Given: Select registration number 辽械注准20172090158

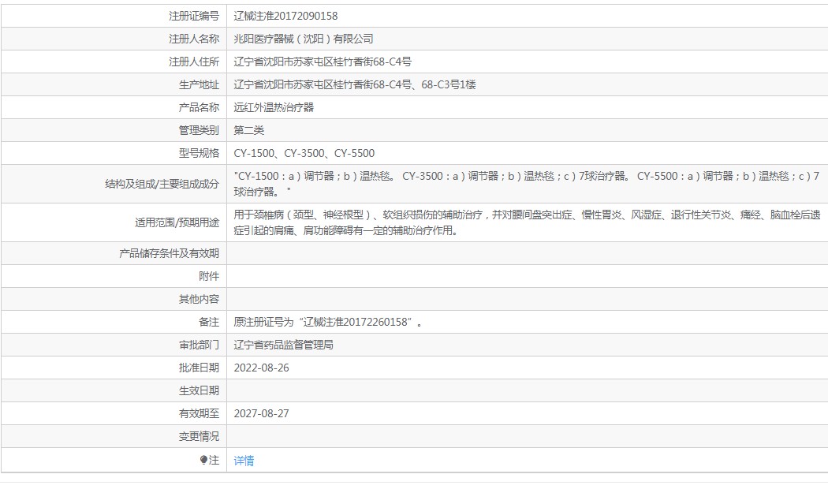Looking at the screenshot, I should [285, 17].
